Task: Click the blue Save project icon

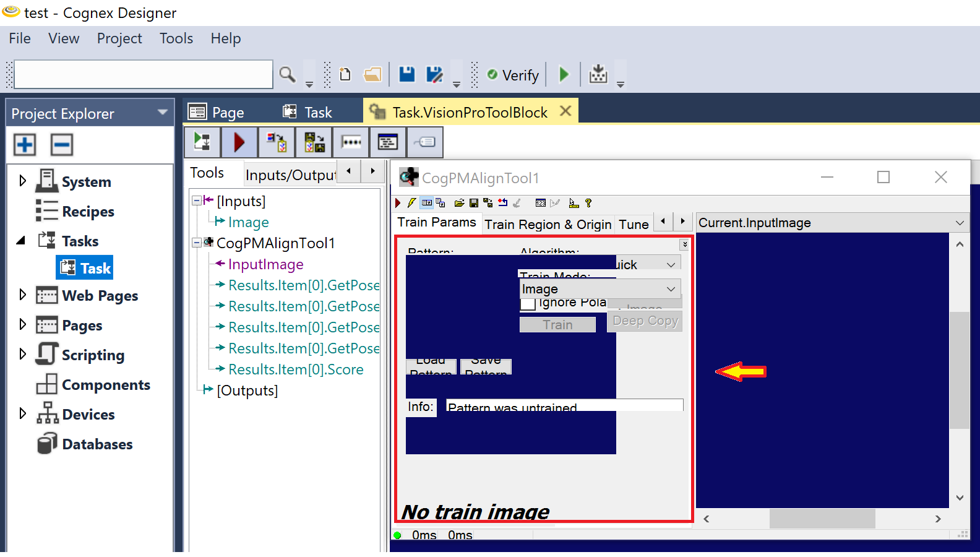Action: point(406,75)
